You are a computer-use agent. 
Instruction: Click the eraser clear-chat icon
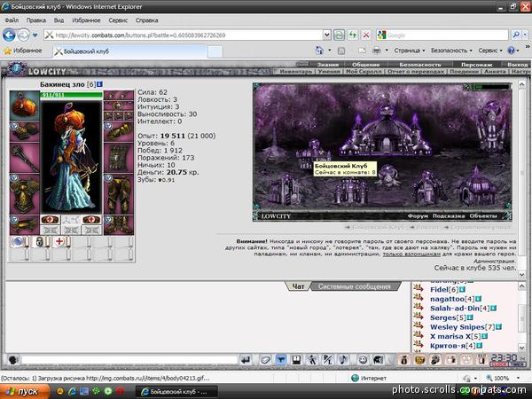(265, 360)
